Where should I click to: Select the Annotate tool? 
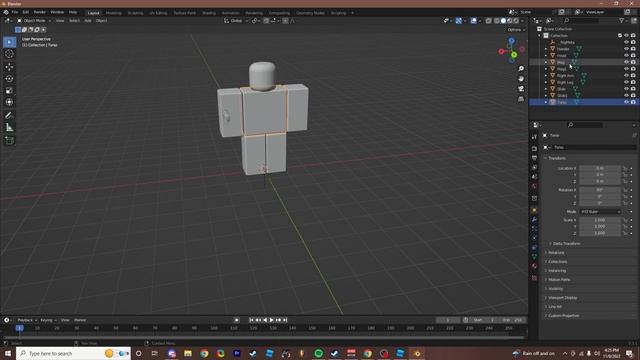tap(9, 116)
